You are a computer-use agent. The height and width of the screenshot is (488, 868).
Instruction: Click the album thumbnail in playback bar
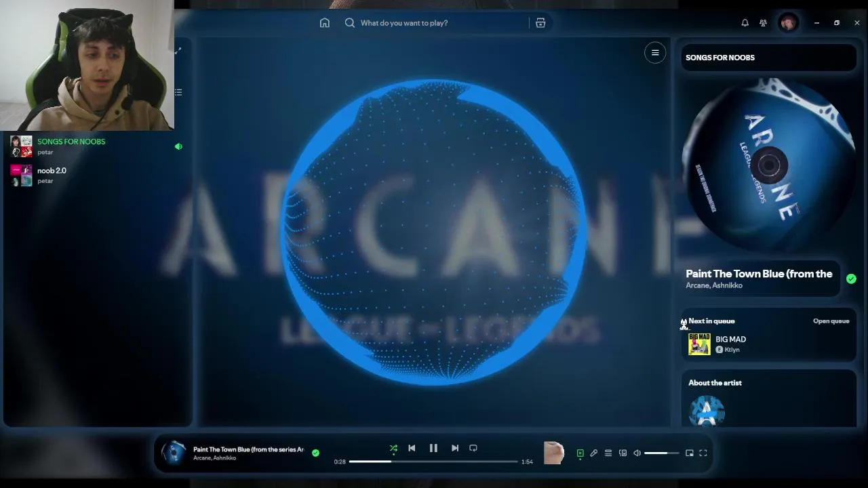(x=174, y=453)
